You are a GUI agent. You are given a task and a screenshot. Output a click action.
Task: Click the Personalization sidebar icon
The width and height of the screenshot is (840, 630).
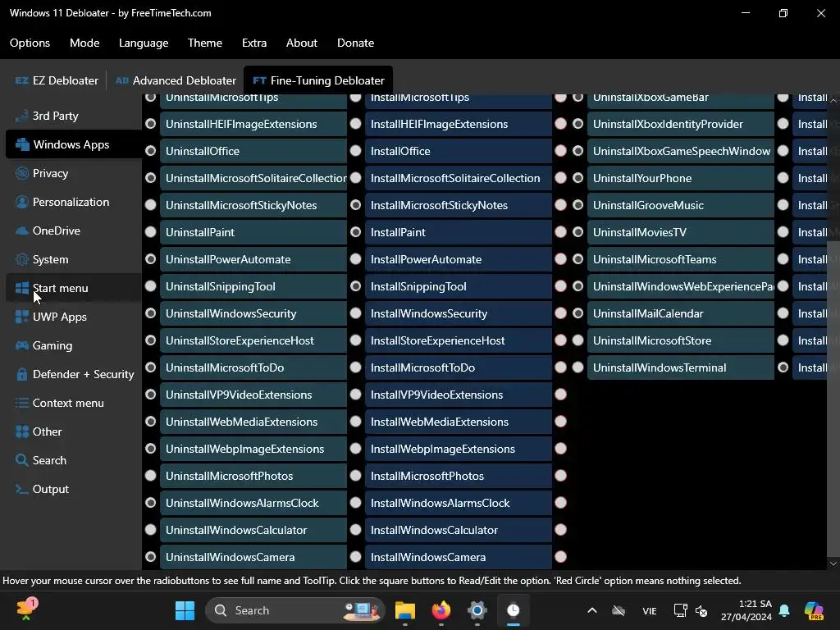point(21,202)
